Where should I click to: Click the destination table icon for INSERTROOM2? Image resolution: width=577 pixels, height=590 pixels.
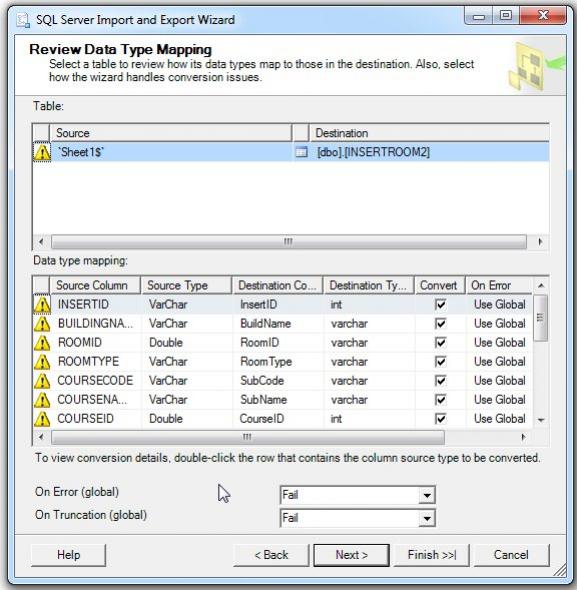pos(301,152)
